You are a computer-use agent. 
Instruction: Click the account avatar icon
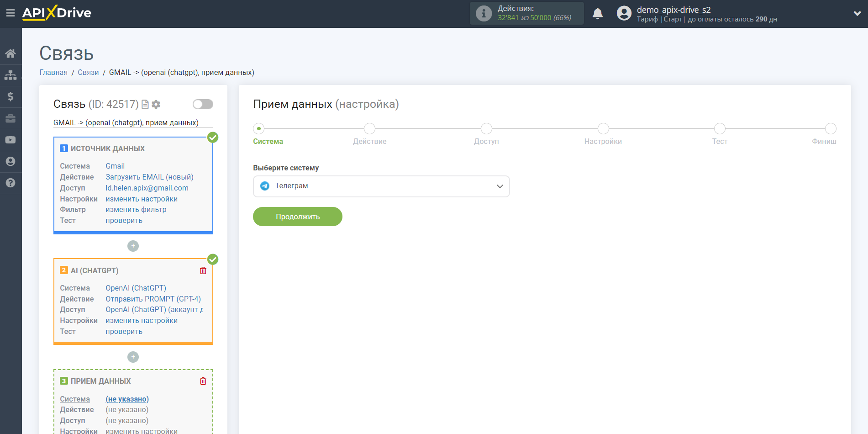624,13
